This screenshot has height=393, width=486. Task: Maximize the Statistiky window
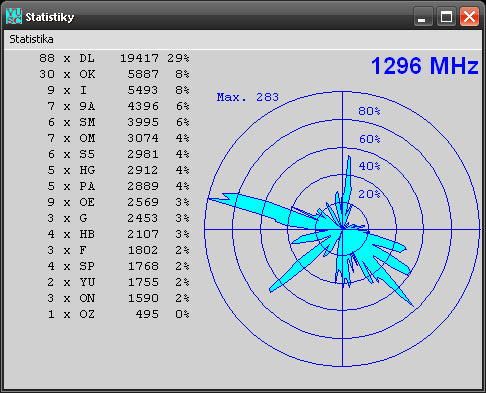pyautogui.click(x=446, y=16)
